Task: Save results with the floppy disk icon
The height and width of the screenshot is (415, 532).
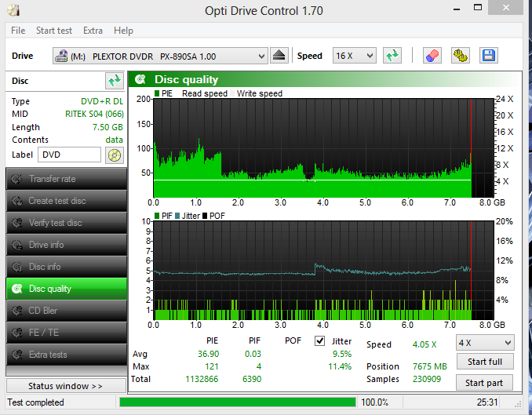Action: click(x=489, y=56)
